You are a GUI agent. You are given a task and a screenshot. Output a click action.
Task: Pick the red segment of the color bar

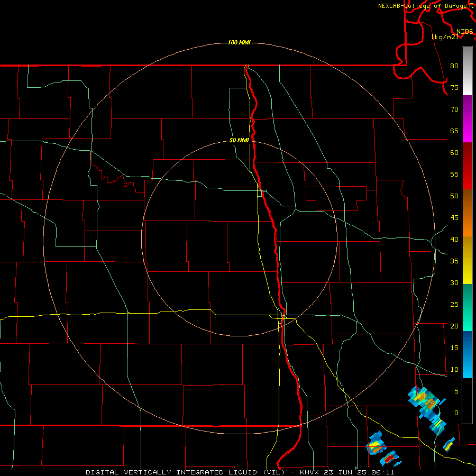pyautogui.click(x=467, y=166)
